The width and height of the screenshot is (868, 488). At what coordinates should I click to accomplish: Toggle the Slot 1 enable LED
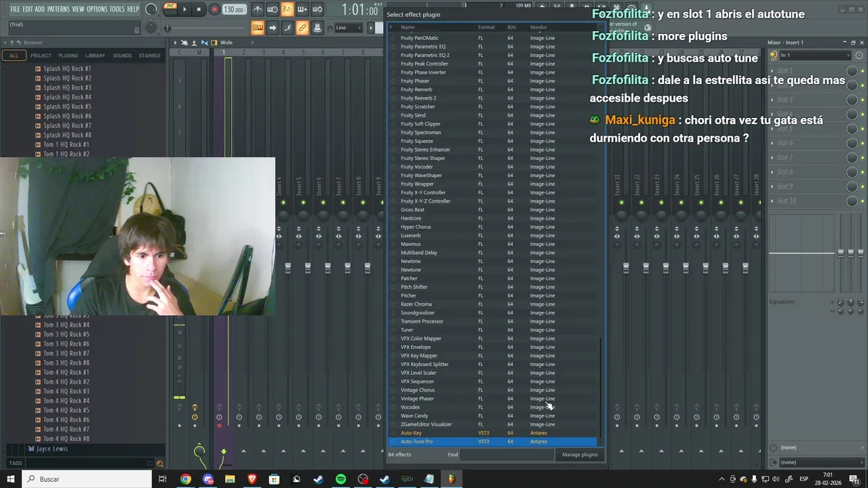861,70
